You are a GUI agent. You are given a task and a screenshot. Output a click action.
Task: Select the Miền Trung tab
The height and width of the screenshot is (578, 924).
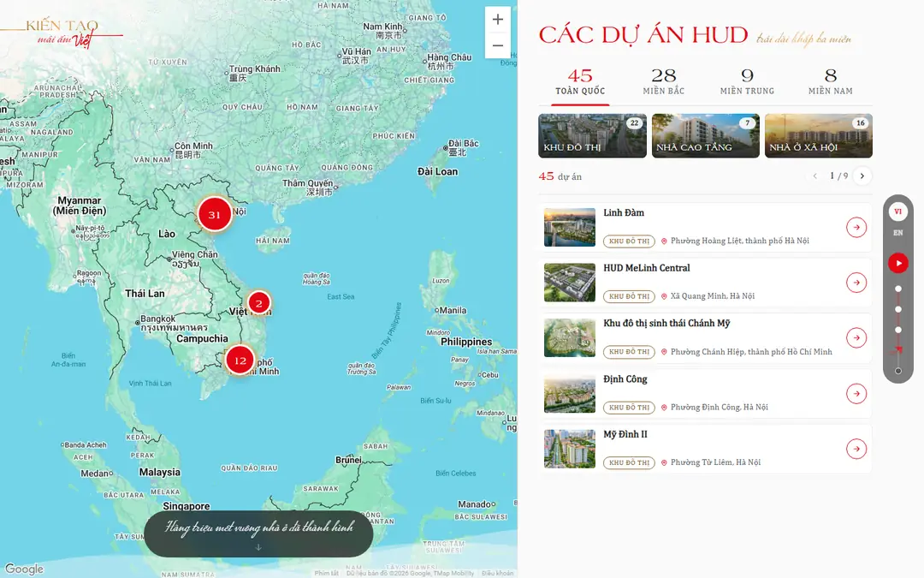747,82
